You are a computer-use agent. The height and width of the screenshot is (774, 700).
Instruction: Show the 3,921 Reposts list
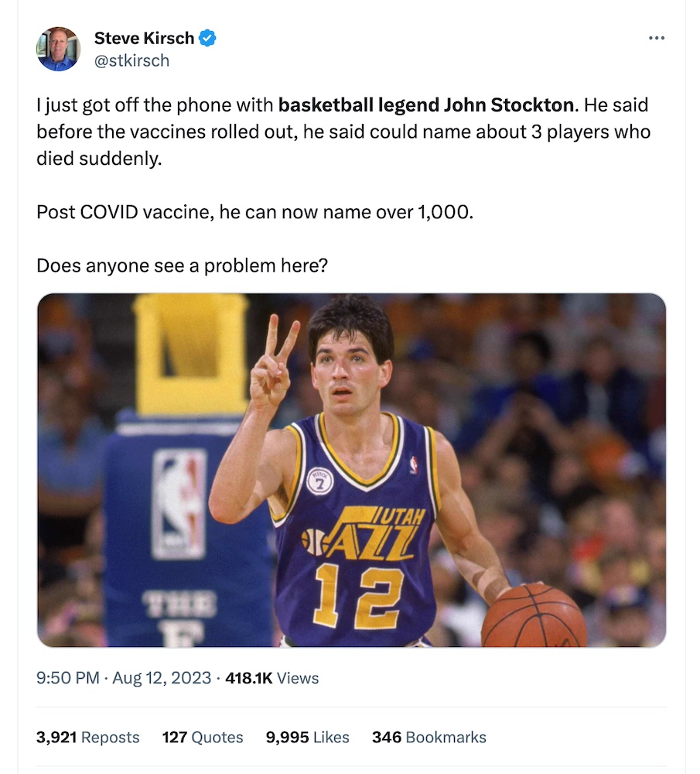87,738
